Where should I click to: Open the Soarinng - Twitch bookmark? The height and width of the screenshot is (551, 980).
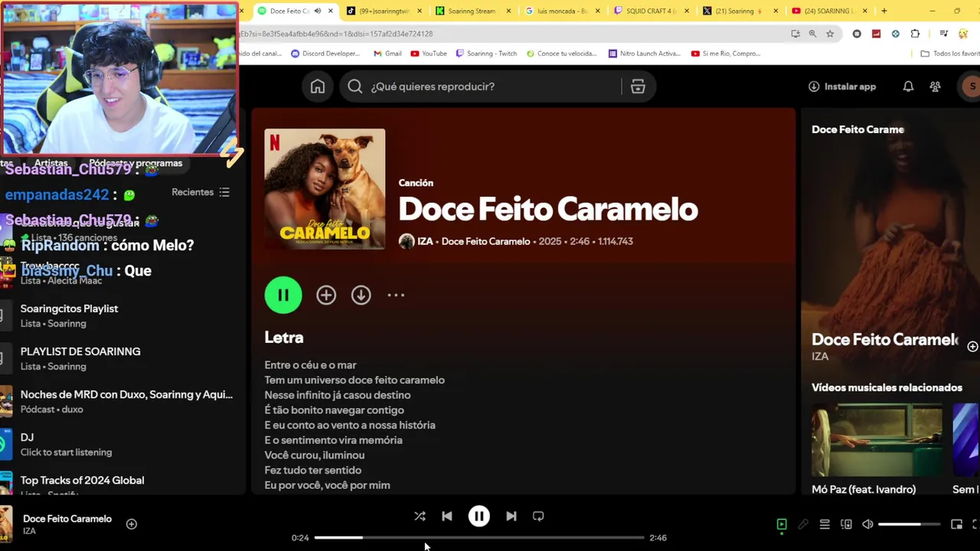(486, 54)
